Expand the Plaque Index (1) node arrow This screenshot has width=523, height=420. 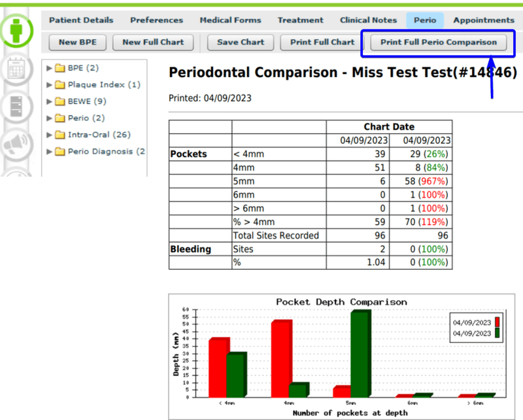click(49, 85)
